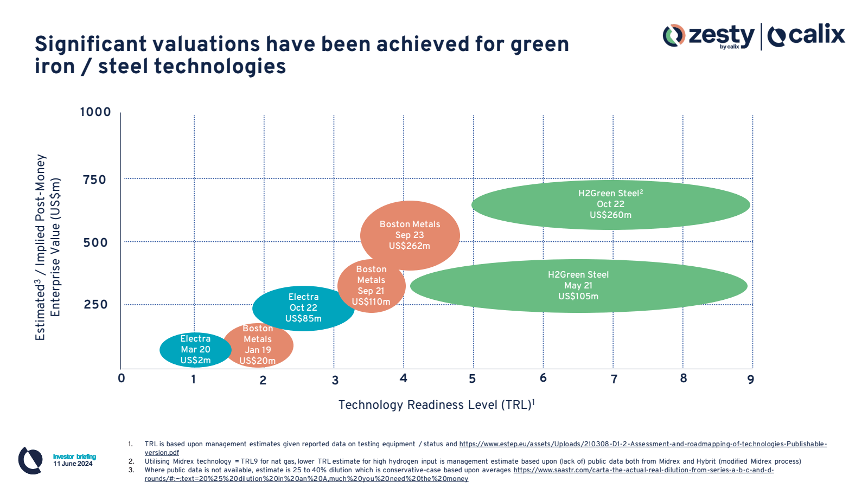Click the Investor briefing label
The image size is (868, 488).
(x=74, y=457)
